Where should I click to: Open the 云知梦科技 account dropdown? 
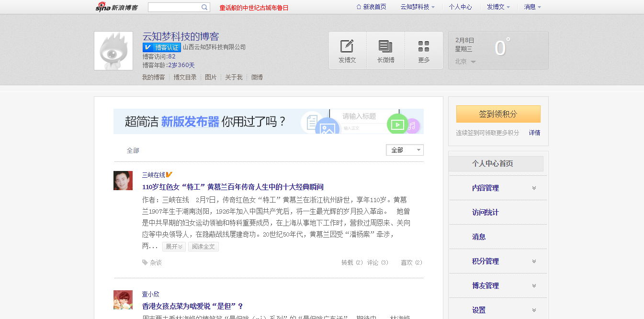coord(418,7)
